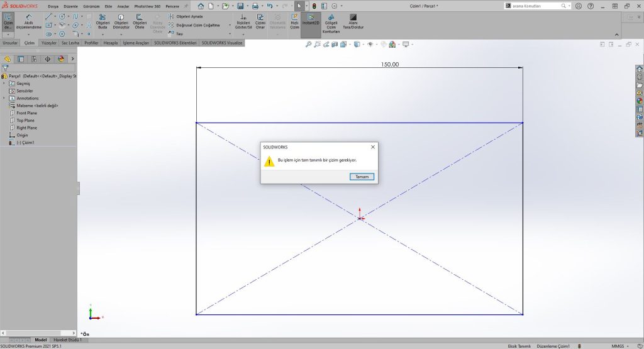The height and width of the screenshot is (349, 644).
Task: Click the Çizimi Onar repair sketch icon
Action: pos(260,21)
